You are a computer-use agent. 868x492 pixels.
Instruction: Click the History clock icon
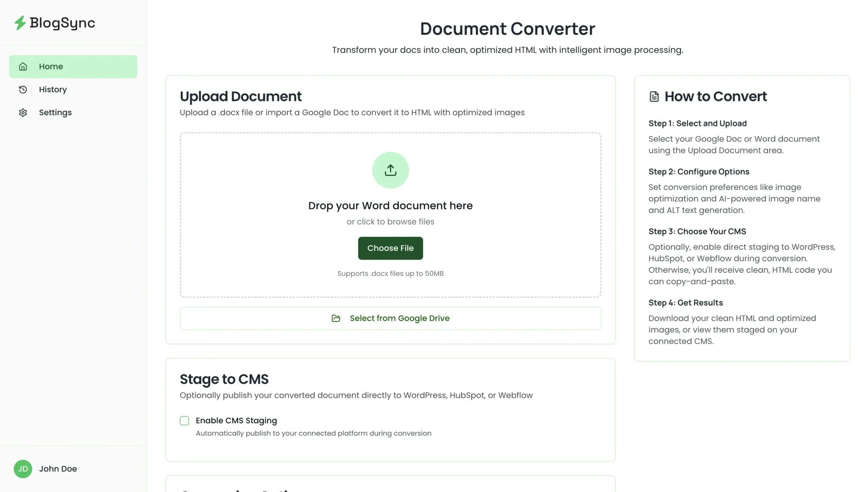(x=23, y=89)
